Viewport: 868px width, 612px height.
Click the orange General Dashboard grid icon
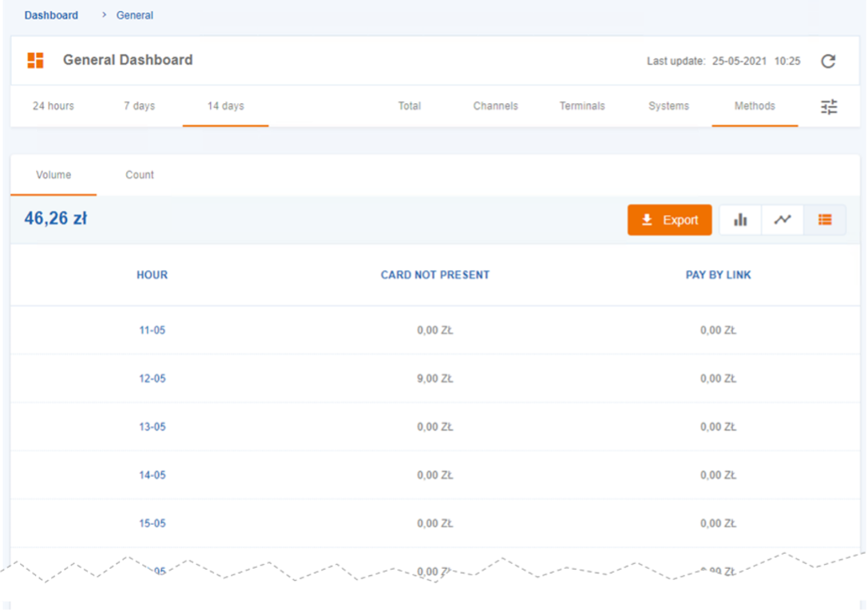(x=35, y=60)
